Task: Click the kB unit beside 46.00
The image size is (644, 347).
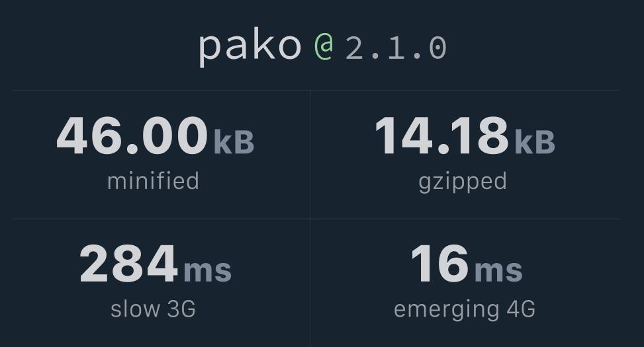Action: (234, 141)
